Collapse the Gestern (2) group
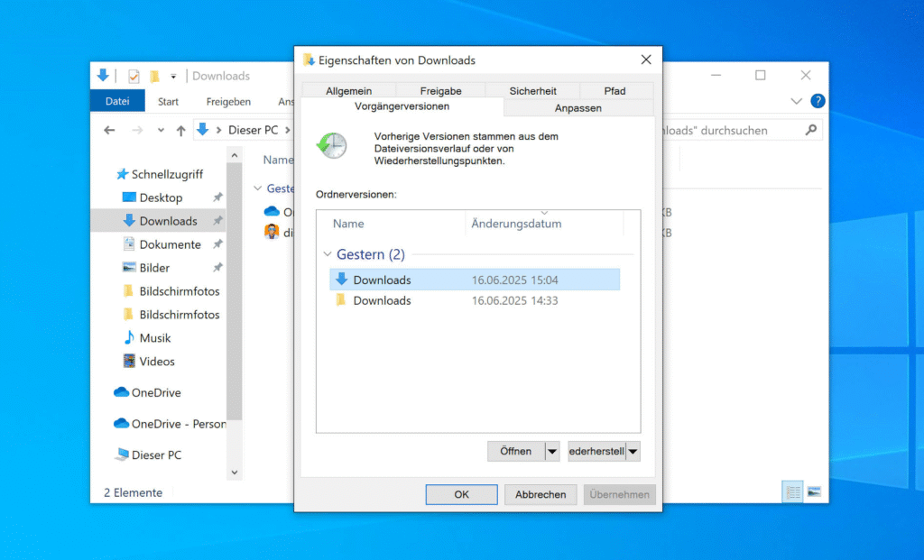This screenshot has width=924, height=560. pyautogui.click(x=327, y=255)
